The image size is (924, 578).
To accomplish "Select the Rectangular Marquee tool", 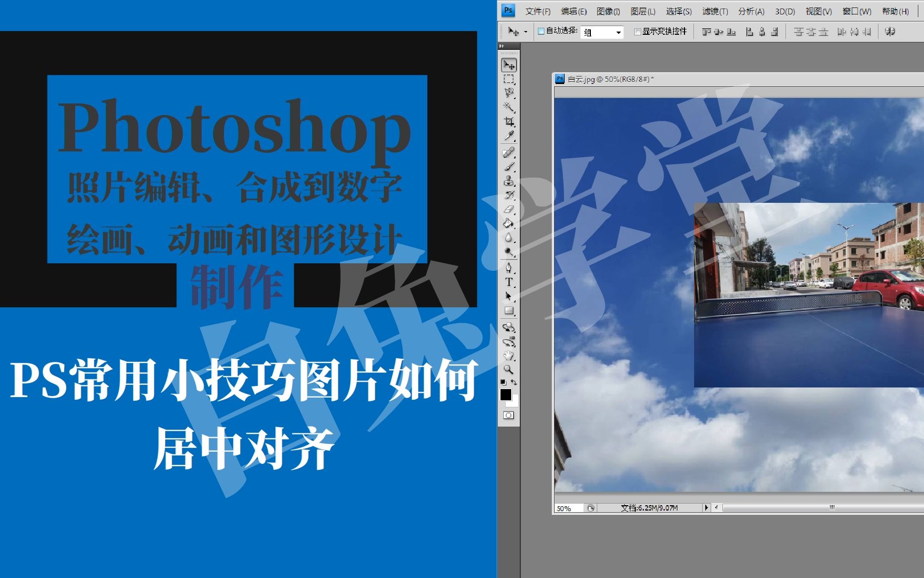I will [510, 79].
